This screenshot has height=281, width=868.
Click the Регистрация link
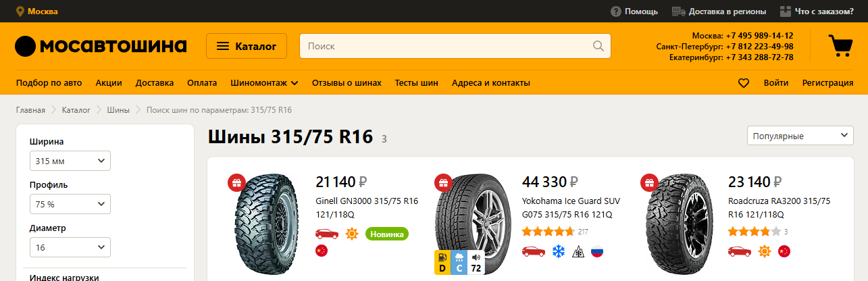click(827, 83)
